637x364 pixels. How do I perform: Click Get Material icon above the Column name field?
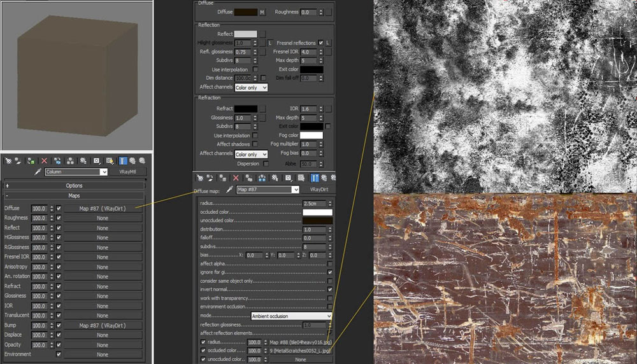(7, 161)
